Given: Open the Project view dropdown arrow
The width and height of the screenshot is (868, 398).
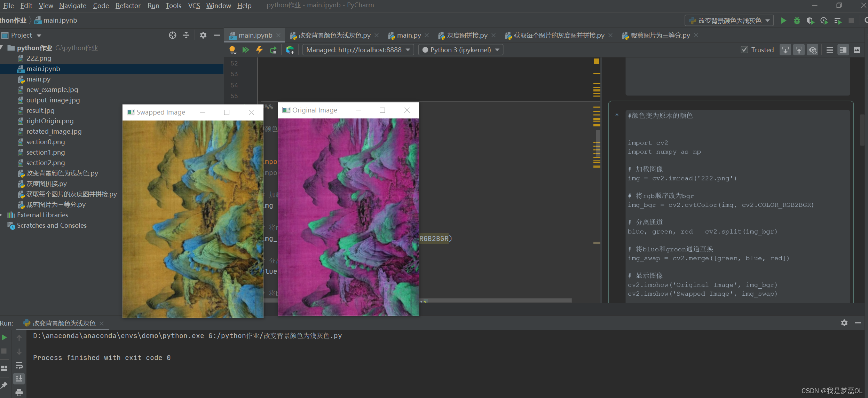Looking at the screenshot, I should (x=39, y=36).
